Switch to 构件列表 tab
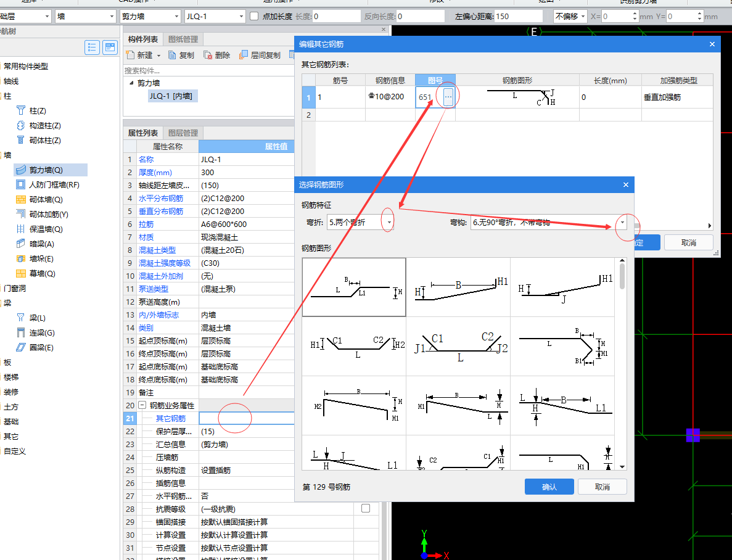This screenshot has width=732, height=560. pos(143,39)
